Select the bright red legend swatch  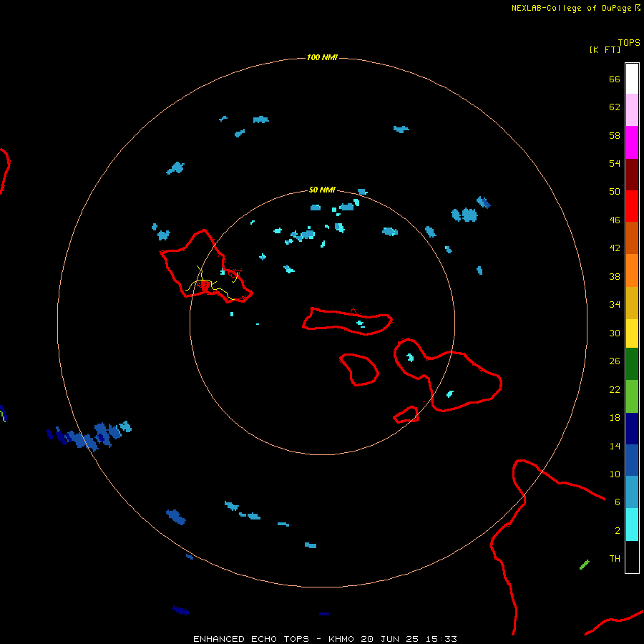pos(632,206)
